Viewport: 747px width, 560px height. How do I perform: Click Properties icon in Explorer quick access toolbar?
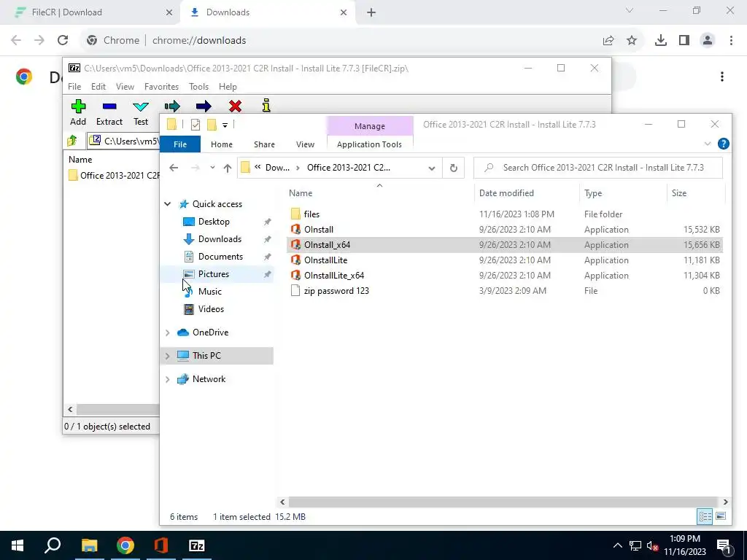pos(196,125)
